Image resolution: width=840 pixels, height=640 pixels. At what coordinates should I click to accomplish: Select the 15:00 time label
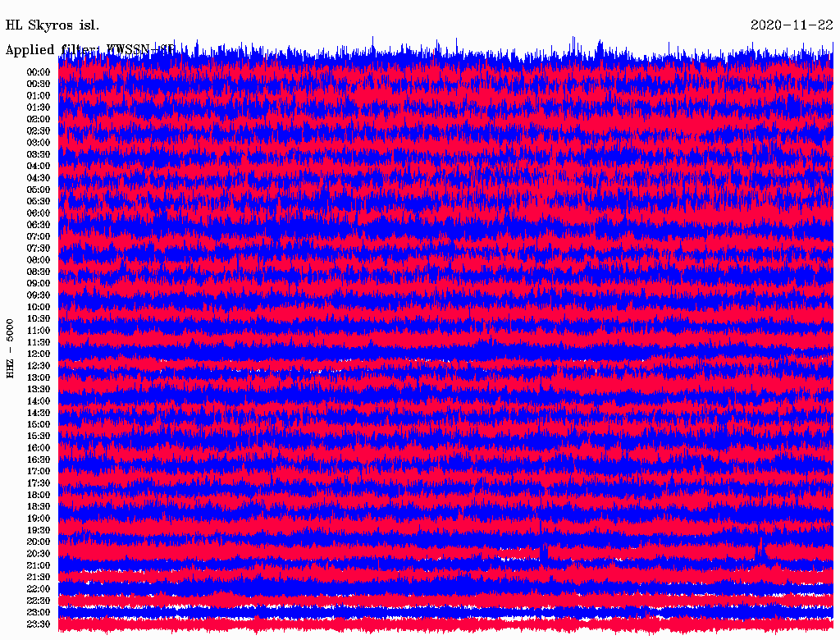39,424
